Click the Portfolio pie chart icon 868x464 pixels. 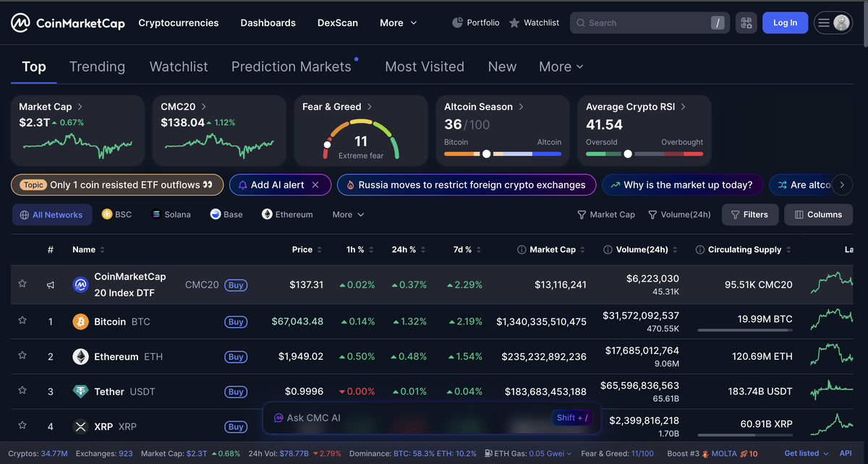tap(456, 22)
